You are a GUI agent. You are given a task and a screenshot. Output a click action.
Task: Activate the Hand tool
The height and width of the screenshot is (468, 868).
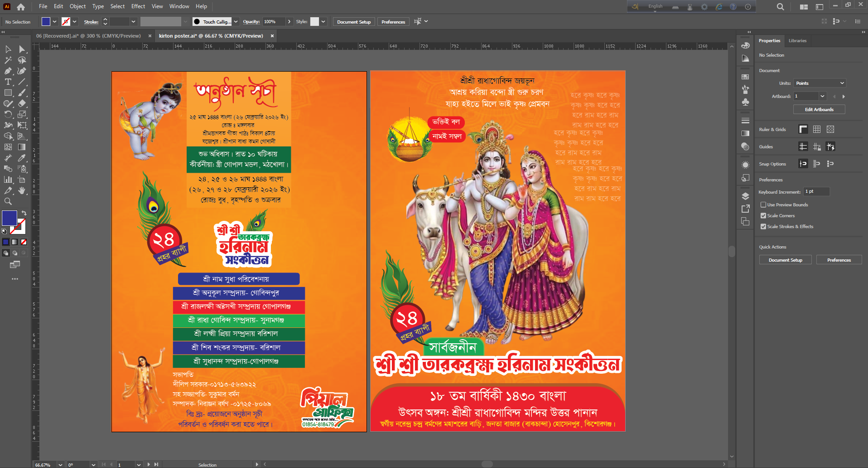(x=22, y=191)
